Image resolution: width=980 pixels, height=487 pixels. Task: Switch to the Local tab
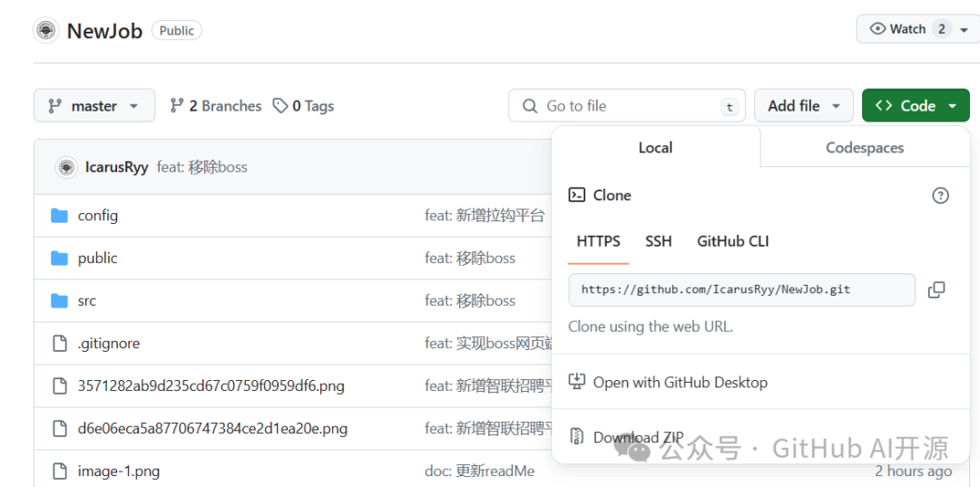656,147
